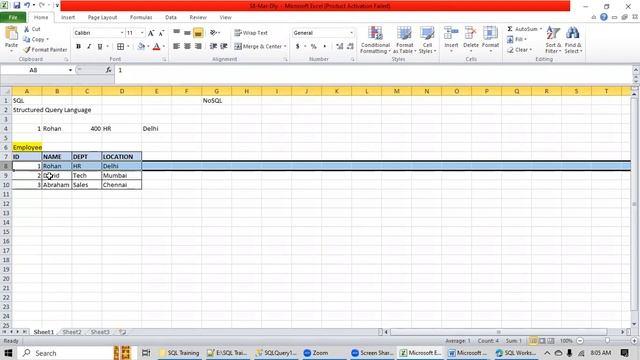Click the Paste icon in Clipboard group
Image resolution: width=640 pixels, height=360 pixels.
pyautogui.click(x=11, y=34)
